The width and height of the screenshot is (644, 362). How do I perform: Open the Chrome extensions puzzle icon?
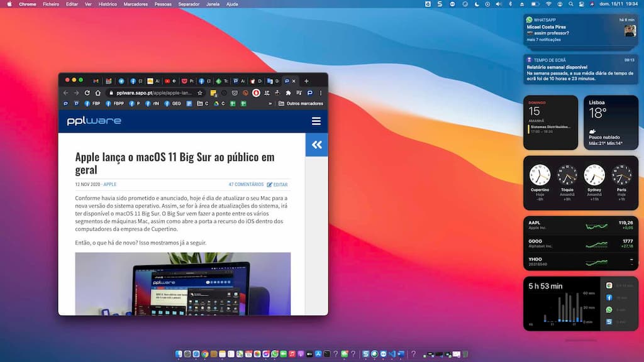click(x=289, y=93)
